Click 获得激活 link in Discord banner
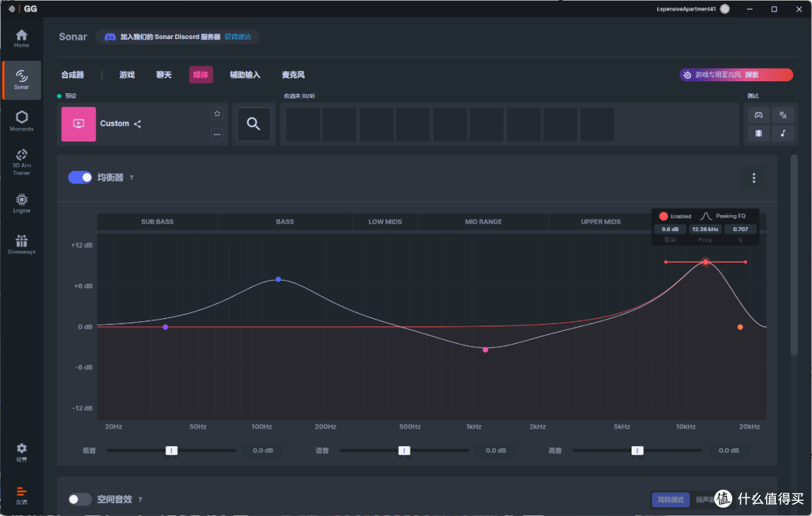Image resolution: width=812 pixels, height=516 pixels. click(238, 37)
